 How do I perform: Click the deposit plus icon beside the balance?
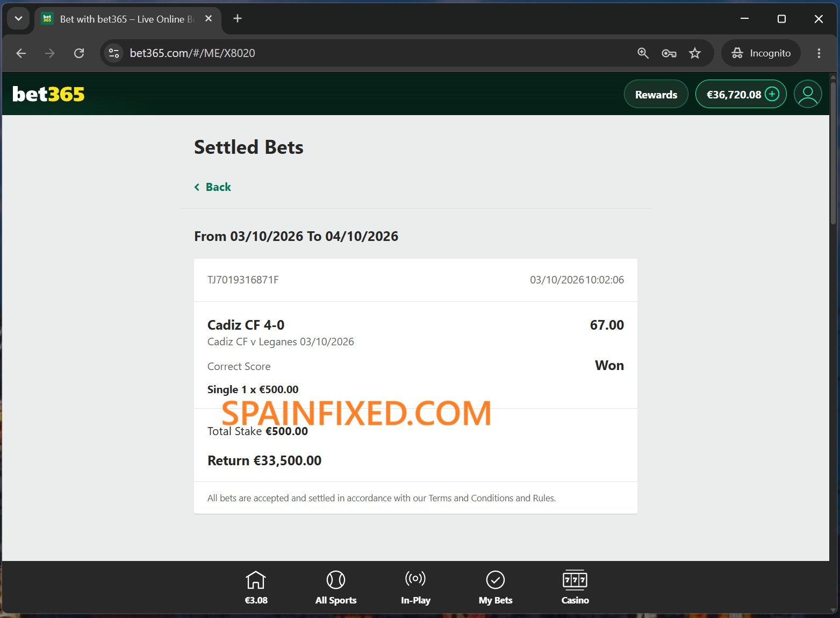pyautogui.click(x=772, y=94)
